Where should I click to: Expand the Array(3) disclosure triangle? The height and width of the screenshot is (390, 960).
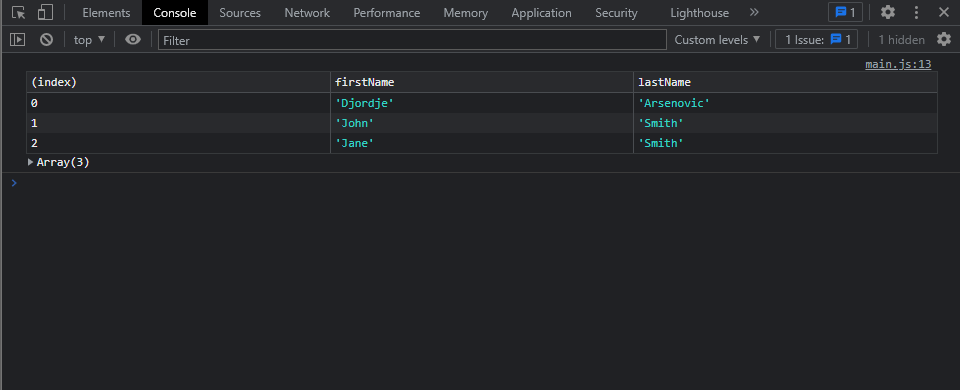pyautogui.click(x=31, y=162)
